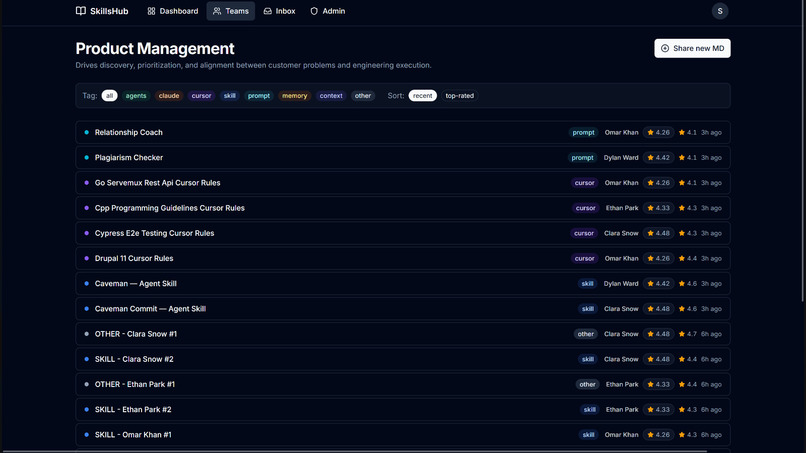Click the gray dot beside OTHER - Ethan Park #1
806x453 pixels.
click(x=86, y=384)
